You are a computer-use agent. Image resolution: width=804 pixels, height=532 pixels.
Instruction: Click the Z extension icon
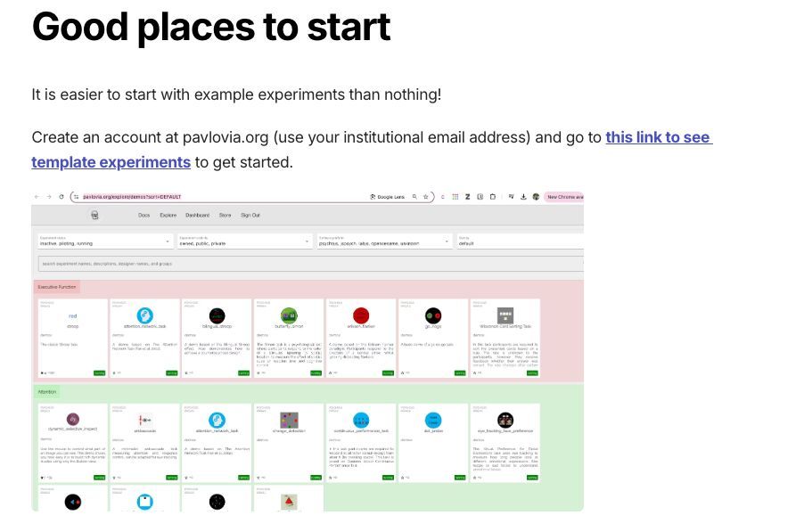tap(468, 197)
